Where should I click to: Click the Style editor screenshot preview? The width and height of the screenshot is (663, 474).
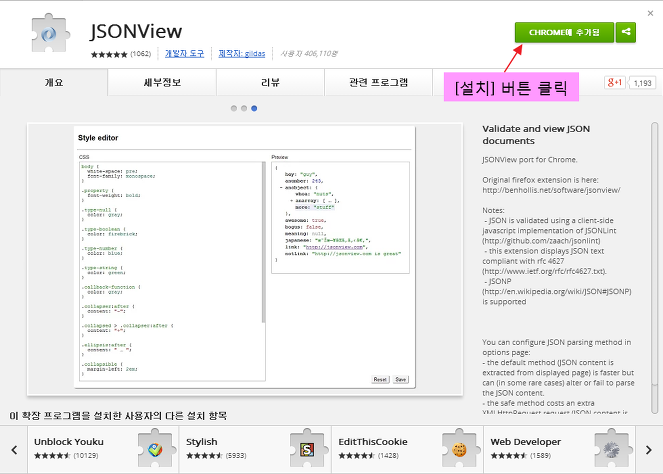coord(245,259)
